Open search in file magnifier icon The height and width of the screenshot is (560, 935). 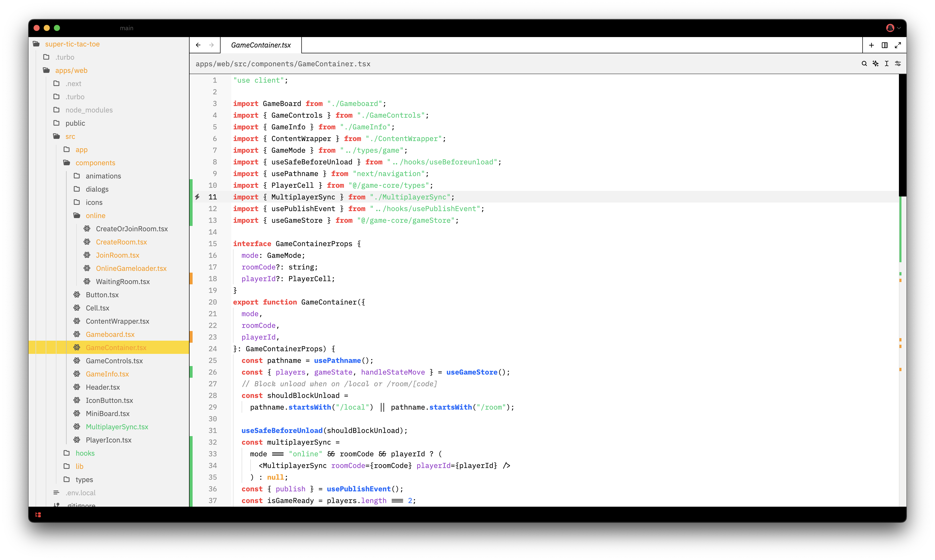tap(864, 63)
